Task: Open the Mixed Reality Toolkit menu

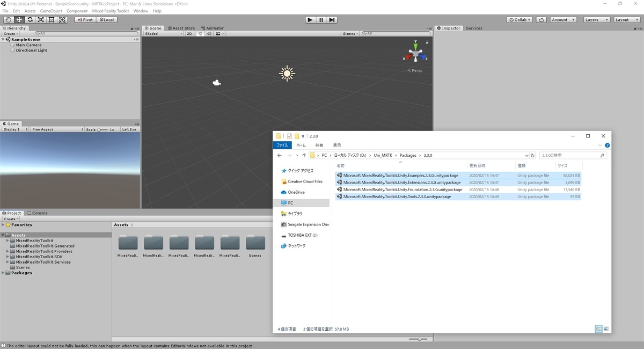Action: [x=110, y=11]
